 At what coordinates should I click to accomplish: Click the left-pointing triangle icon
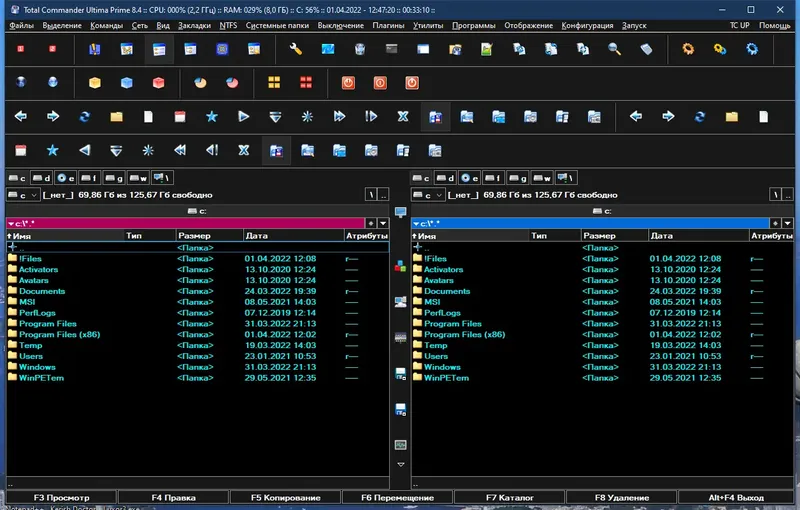[85, 150]
